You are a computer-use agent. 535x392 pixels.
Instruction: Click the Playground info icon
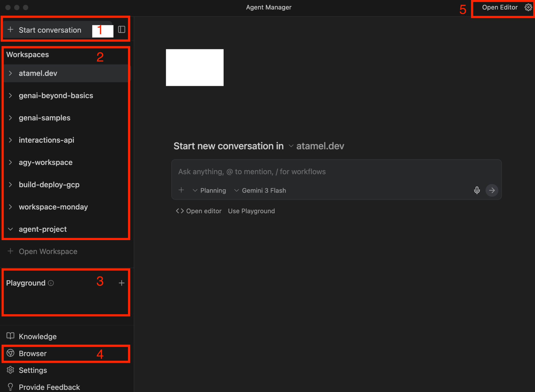click(51, 283)
